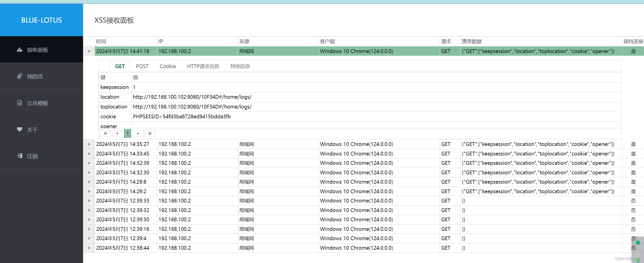Sort by the 携带数据 column header
Viewport: 644px width, 263px height.
pos(541,41)
